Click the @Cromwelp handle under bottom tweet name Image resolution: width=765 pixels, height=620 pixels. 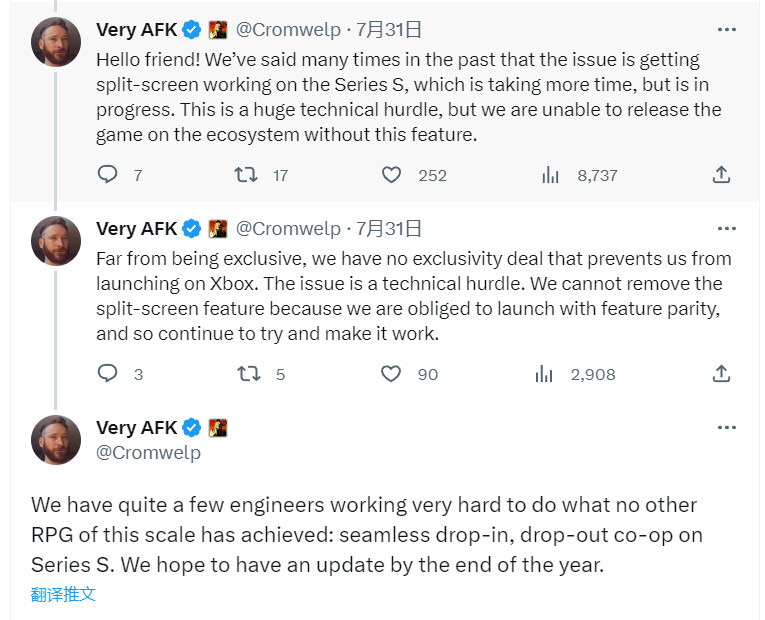(x=148, y=452)
